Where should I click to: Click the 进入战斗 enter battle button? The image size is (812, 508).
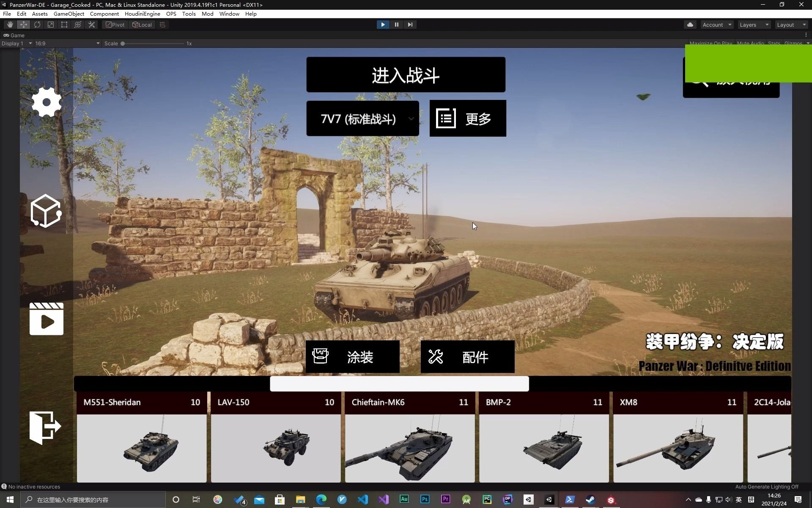406,75
